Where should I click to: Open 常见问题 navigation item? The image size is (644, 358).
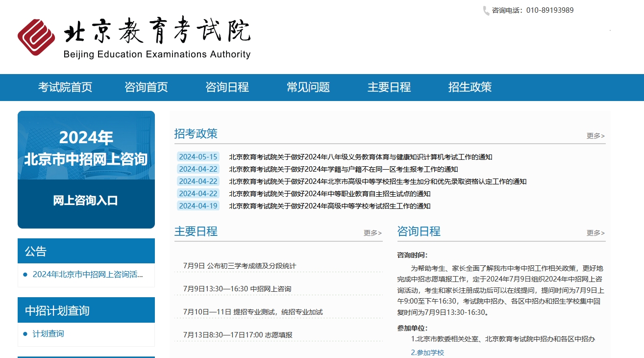point(308,87)
